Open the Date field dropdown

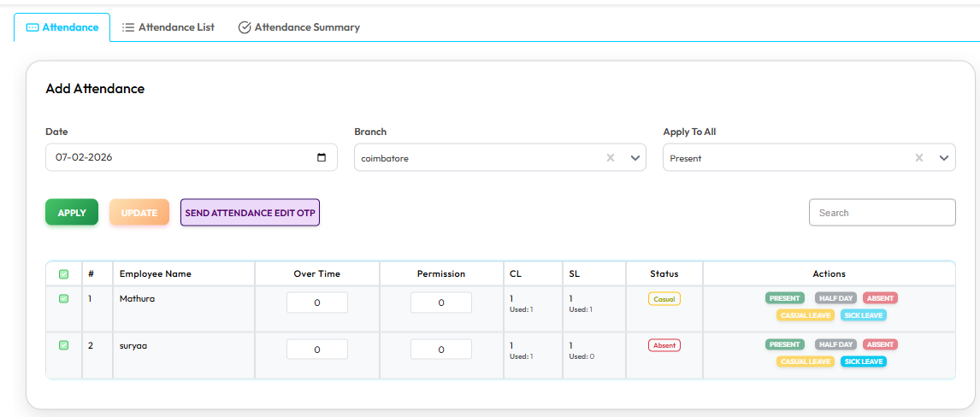coord(180,158)
